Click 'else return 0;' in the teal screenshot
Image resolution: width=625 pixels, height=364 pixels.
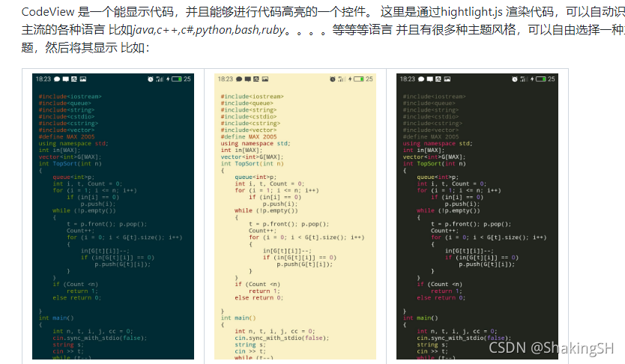pyautogui.click(x=77, y=298)
